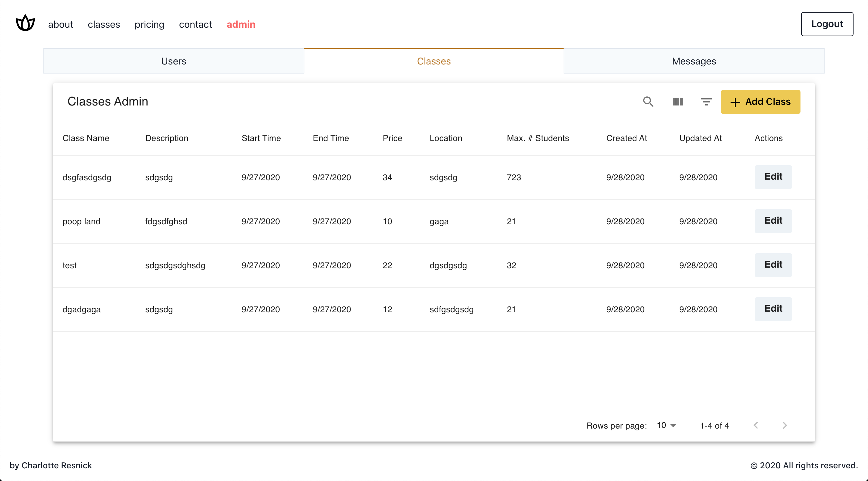Switch to the Messages tab
This screenshot has height=481, width=868.
694,61
